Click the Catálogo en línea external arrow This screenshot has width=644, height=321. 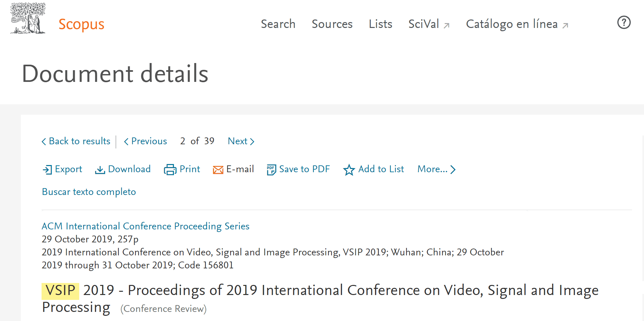click(565, 25)
